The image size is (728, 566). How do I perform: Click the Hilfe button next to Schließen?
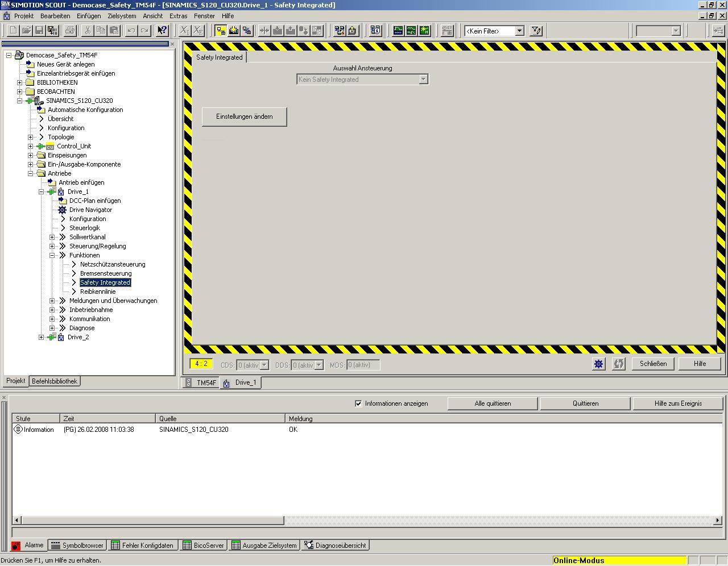[x=700, y=364]
